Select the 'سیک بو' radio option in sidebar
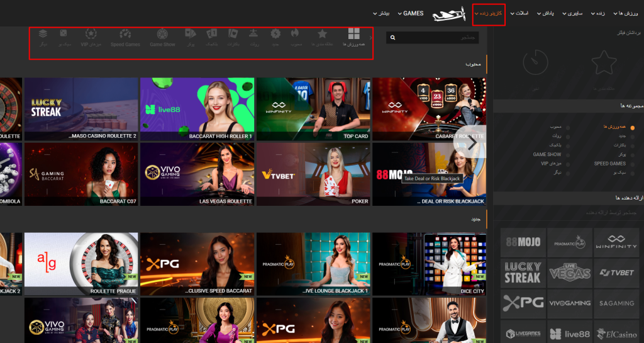644x343 pixels. coord(632,173)
